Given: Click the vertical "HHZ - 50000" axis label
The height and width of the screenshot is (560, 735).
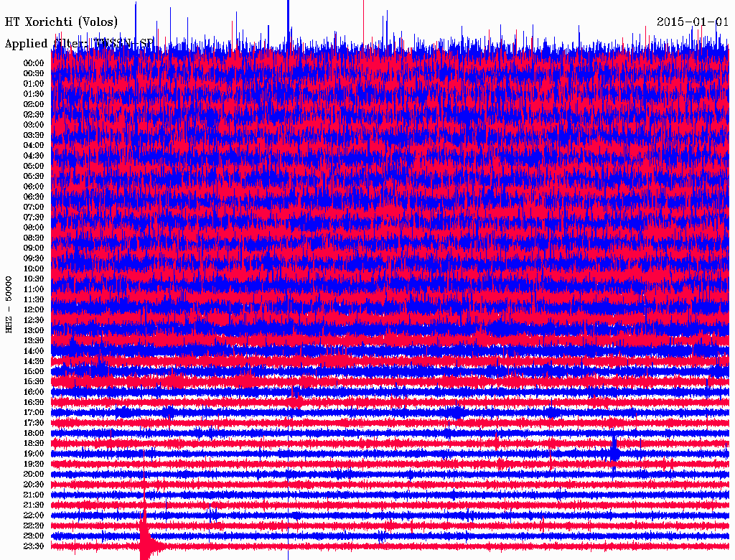Looking at the screenshot, I should [x=9, y=304].
